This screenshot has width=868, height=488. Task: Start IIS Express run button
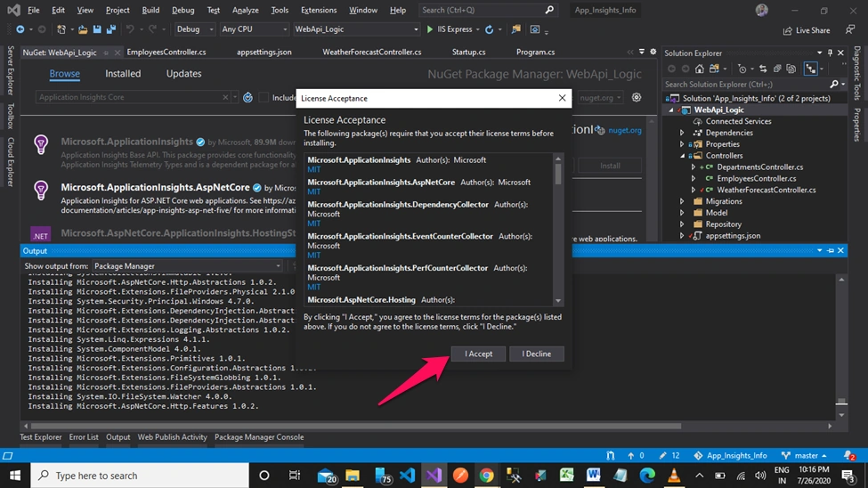tap(450, 28)
